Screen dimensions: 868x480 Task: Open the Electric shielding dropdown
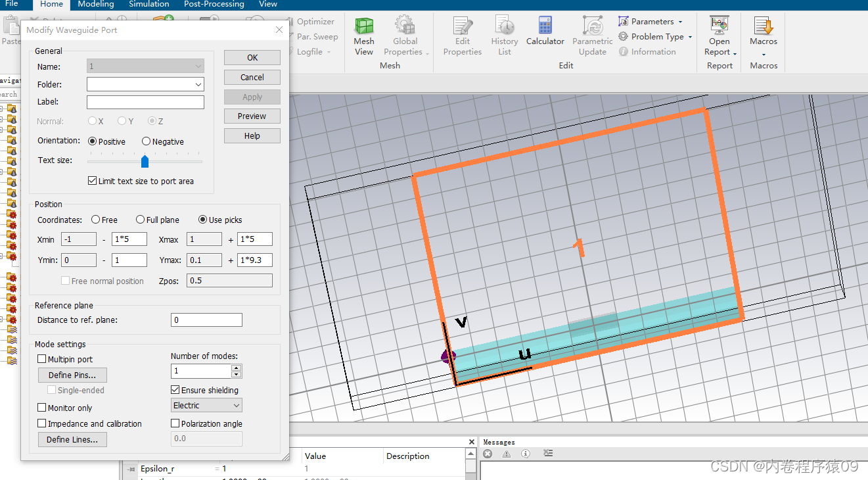pos(206,405)
